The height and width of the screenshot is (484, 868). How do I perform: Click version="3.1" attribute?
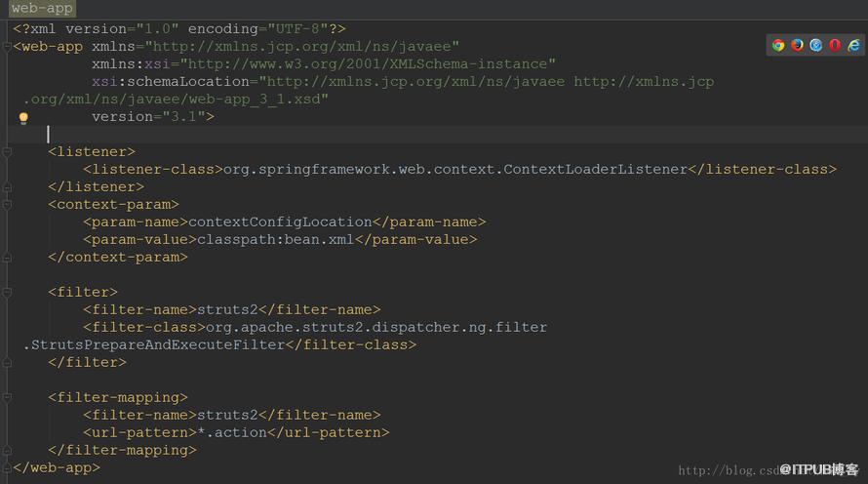(148, 117)
